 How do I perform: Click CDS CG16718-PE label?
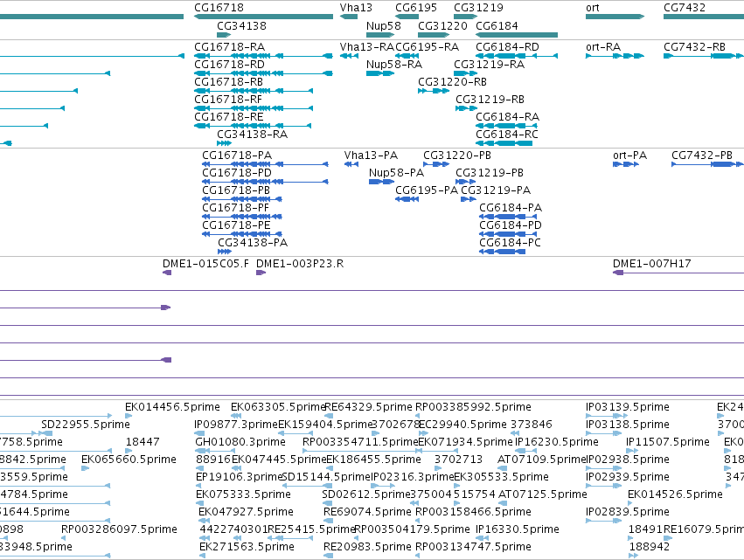pos(236,225)
